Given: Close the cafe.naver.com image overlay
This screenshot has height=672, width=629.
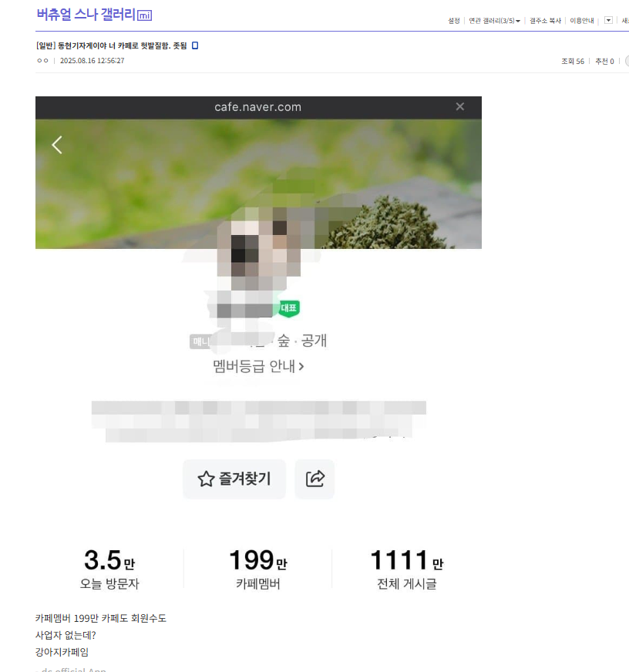Looking at the screenshot, I should click(459, 106).
